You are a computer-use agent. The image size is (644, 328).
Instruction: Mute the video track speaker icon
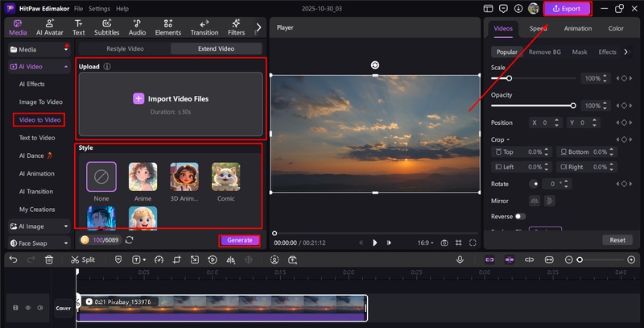pos(39,307)
